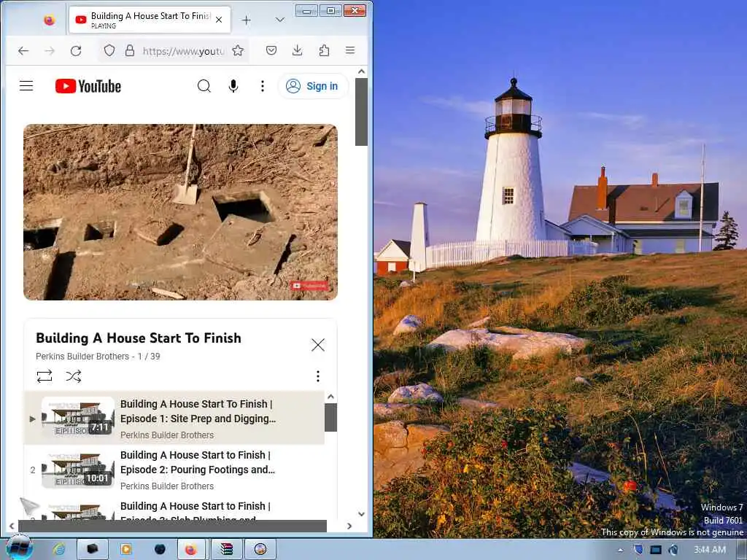Click the YouTube logo to go home
Screen dimensions: 747x560
(x=88, y=86)
